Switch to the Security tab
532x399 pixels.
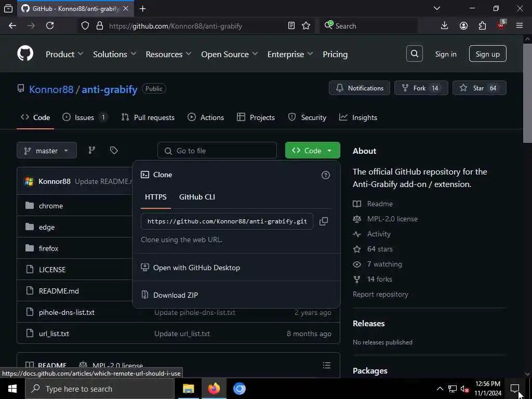click(x=307, y=117)
